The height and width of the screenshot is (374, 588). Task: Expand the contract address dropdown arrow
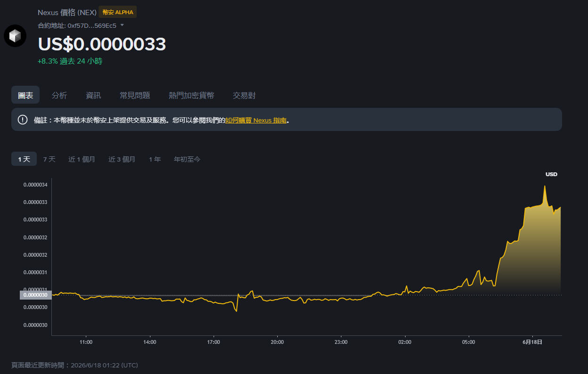pos(122,25)
